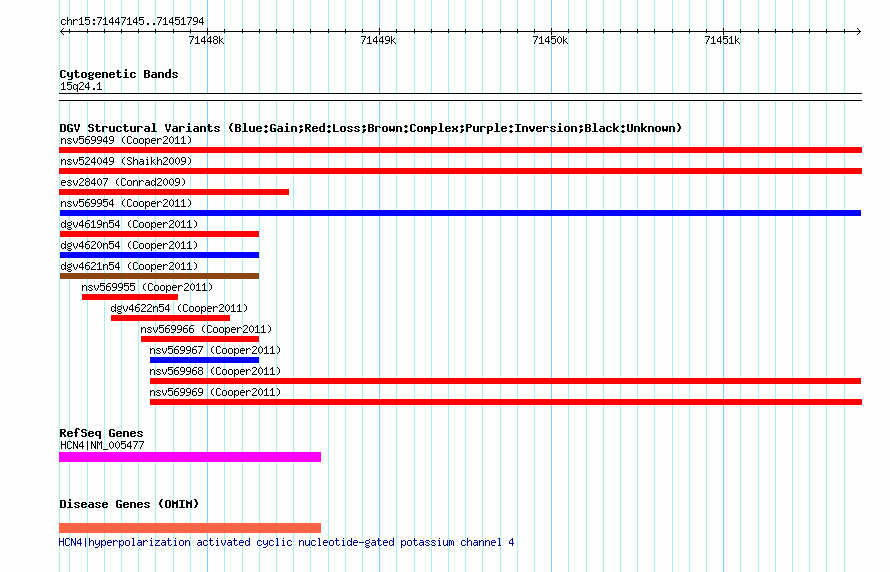Click the right arrow end of the ruler
Screen dimensions: 890x572
pyautogui.click(x=859, y=31)
